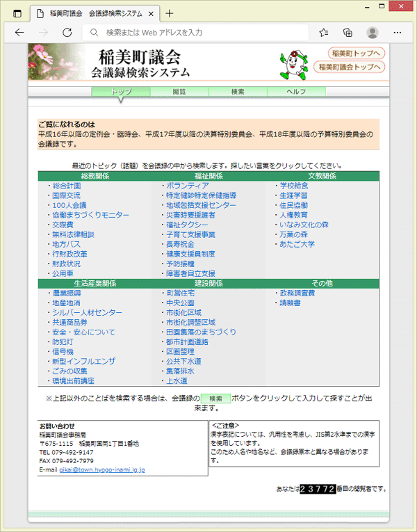Image resolution: width=417 pixels, height=532 pixels.
Task: Open the browser settings ellipsis menu
Action: pyautogui.click(x=398, y=33)
